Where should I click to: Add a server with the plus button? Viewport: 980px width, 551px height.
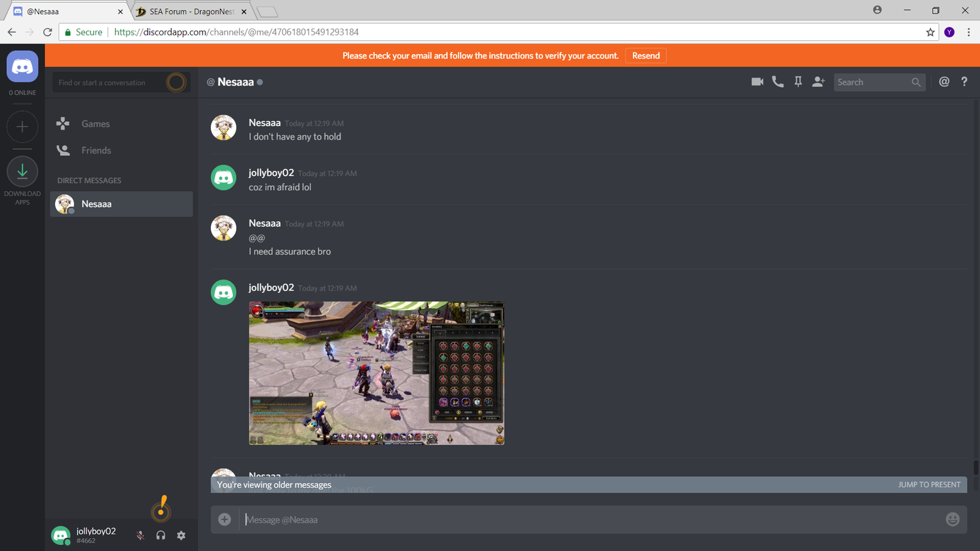(x=22, y=127)
